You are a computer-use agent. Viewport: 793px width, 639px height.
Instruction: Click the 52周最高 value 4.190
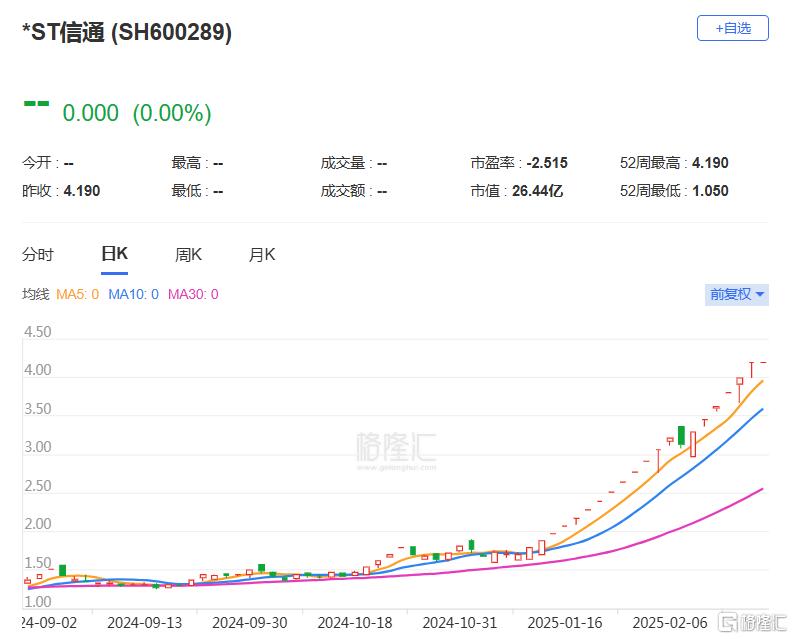point(710,163)
